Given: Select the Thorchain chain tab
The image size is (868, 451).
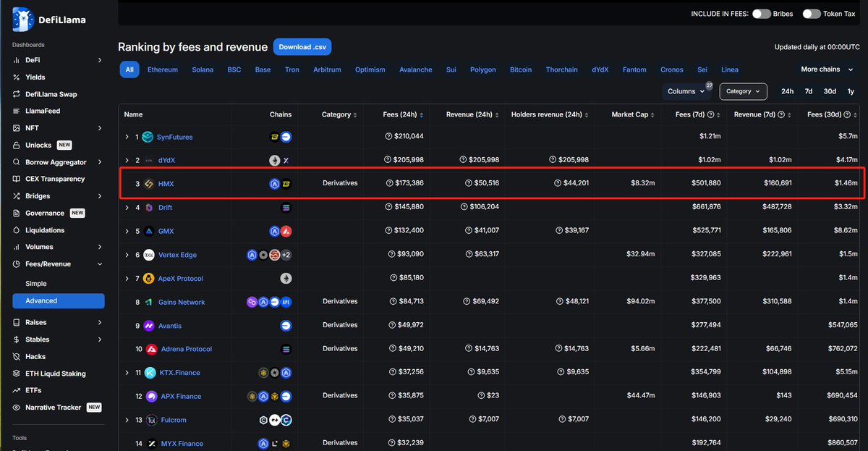Looking at the screenshot, I should click(x=562, y=69).
